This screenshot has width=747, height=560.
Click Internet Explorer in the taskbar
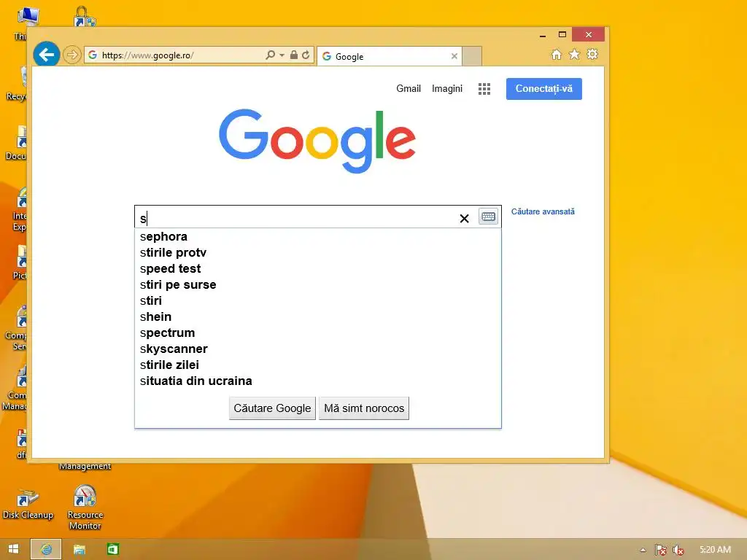[x=46, y=549]
